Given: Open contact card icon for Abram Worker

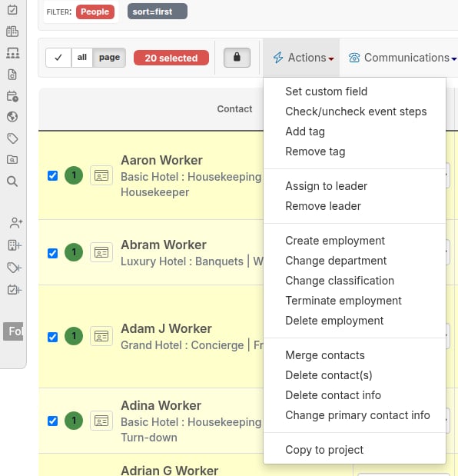Looking at the screenshot, I should [101, 252].
